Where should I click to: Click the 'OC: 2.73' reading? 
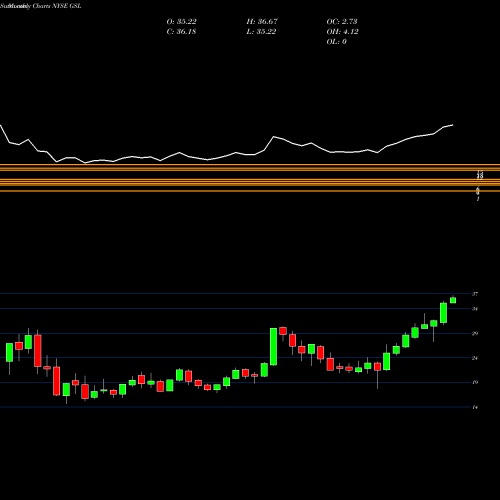pyautogui.click(x=342, y=22)
